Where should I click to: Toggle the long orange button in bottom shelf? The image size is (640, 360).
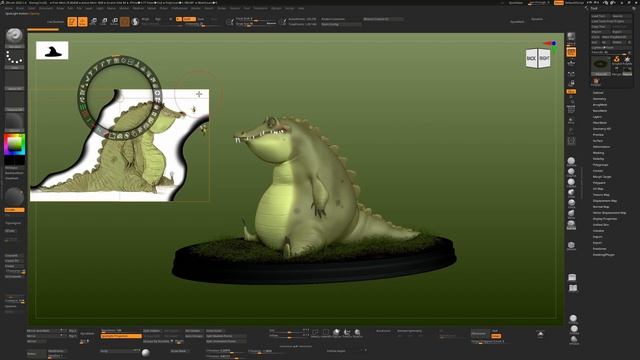(121, 336)
